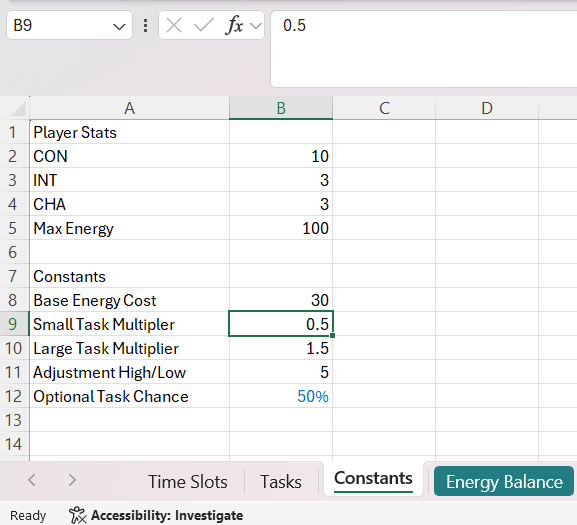Viewport: 577px width, 525px height.
Task: Click the Enter checkmark formula icon
Action: click(x=203, y=25)
